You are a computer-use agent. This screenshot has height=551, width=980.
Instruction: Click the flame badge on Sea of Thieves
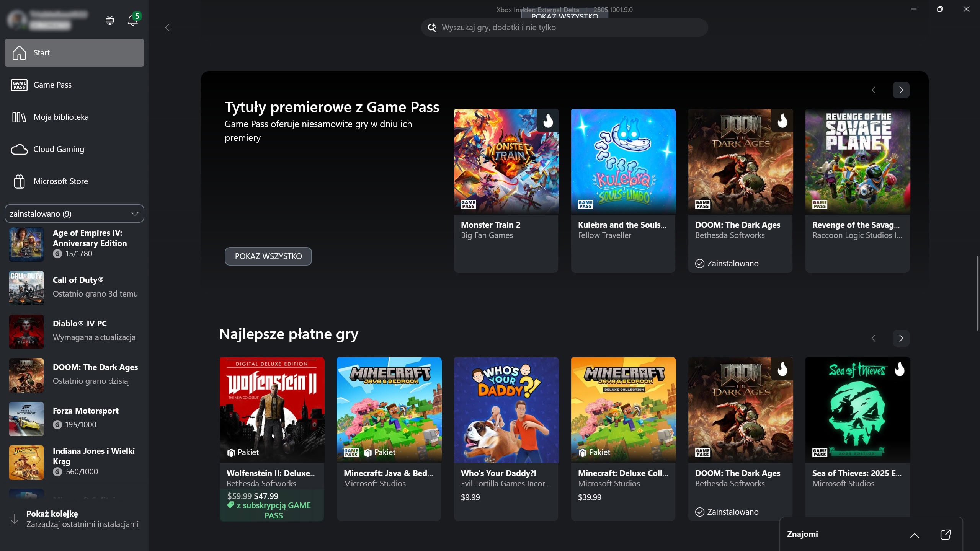[x=899, y=369]
